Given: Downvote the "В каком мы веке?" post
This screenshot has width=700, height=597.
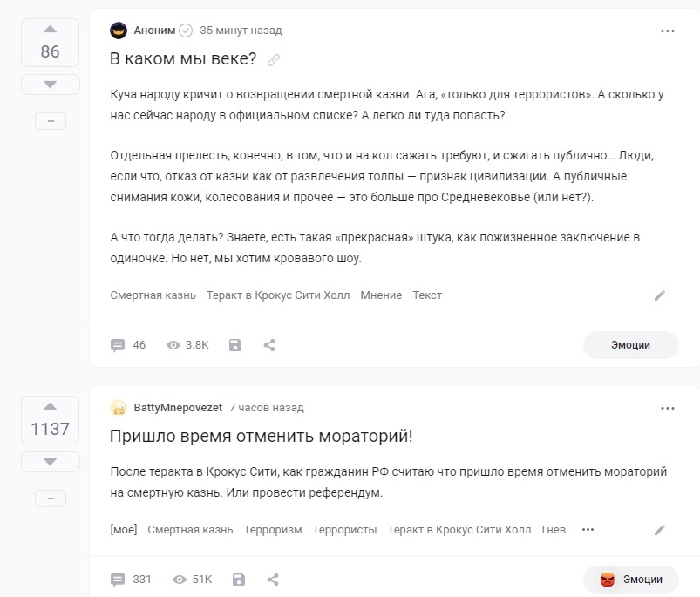Looking at the screenshot, I should tap(50, 84).
